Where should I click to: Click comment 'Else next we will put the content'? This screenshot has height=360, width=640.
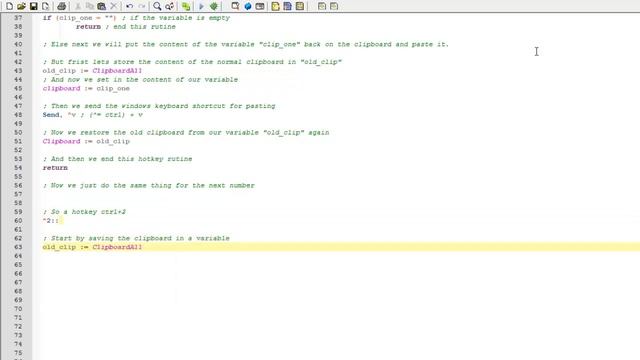246,44
